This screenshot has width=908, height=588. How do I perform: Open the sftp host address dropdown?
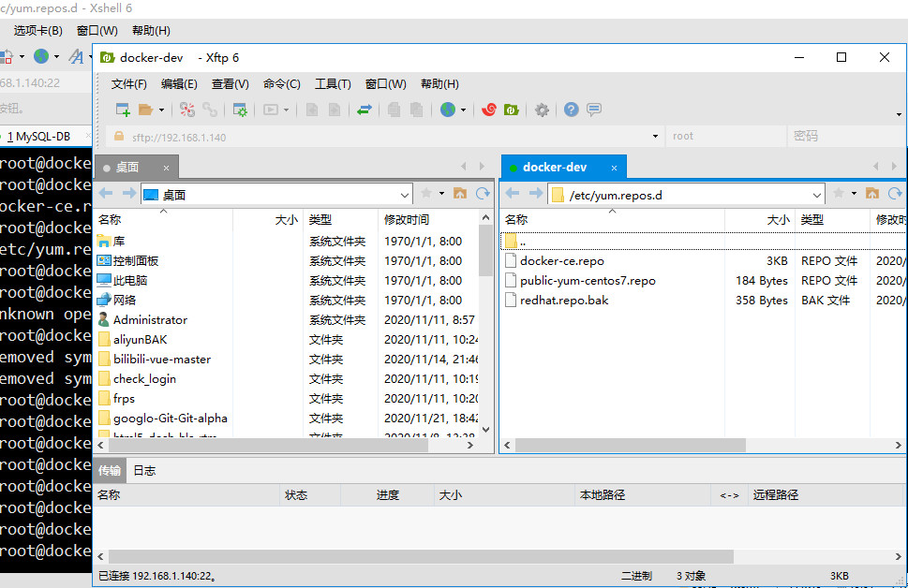pyautogui.click(x=655, y=137)
